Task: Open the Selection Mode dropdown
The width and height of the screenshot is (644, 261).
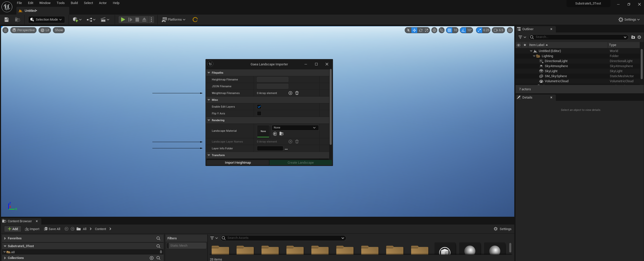Action: 47,20
